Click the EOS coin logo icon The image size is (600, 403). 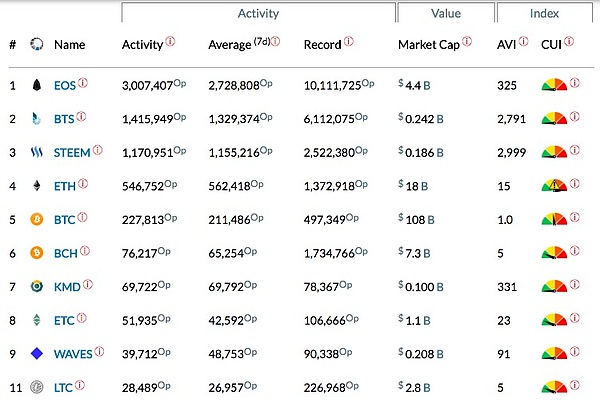(x=36, y=85)
